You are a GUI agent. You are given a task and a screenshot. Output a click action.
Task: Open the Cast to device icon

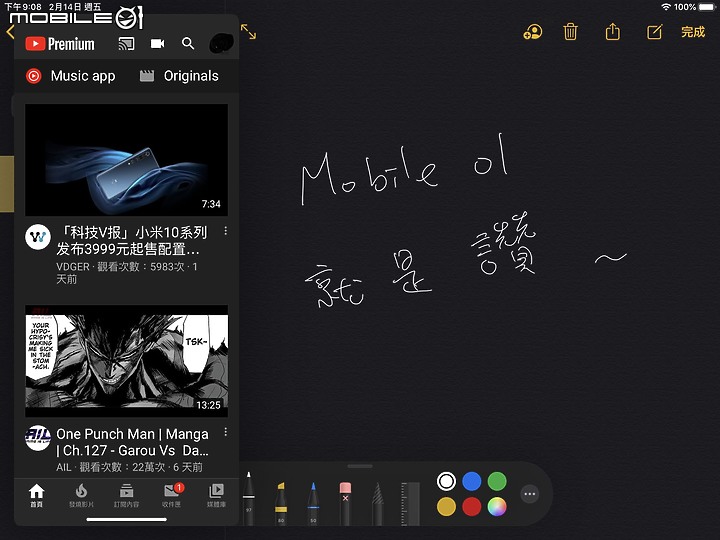click(x=126, y=44)
